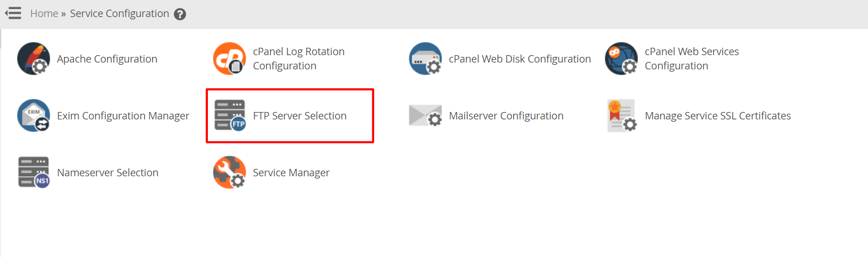Click the Manage Service SSL Certificates icon
The width and height of the screenshot is (868, 257).
pyautogui.click(x=621, y=115)
